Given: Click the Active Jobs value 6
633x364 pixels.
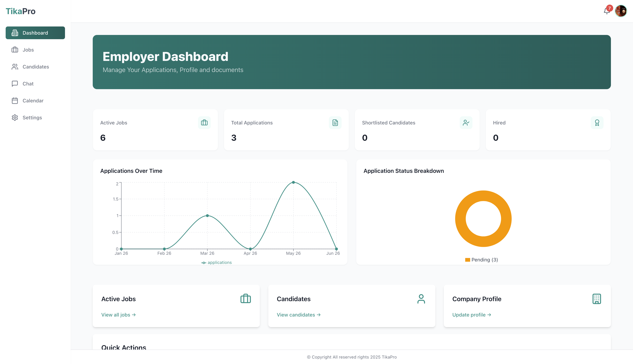Looking at the screenshot, I should coord(103,138).
